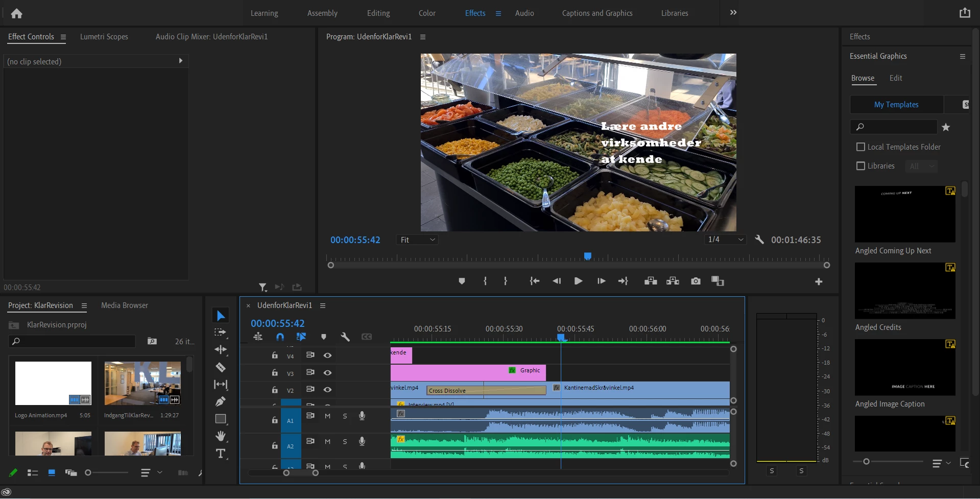980x499 pixels.
Task: Enable the Local Templates Folder checkbox
Action: 861,147
